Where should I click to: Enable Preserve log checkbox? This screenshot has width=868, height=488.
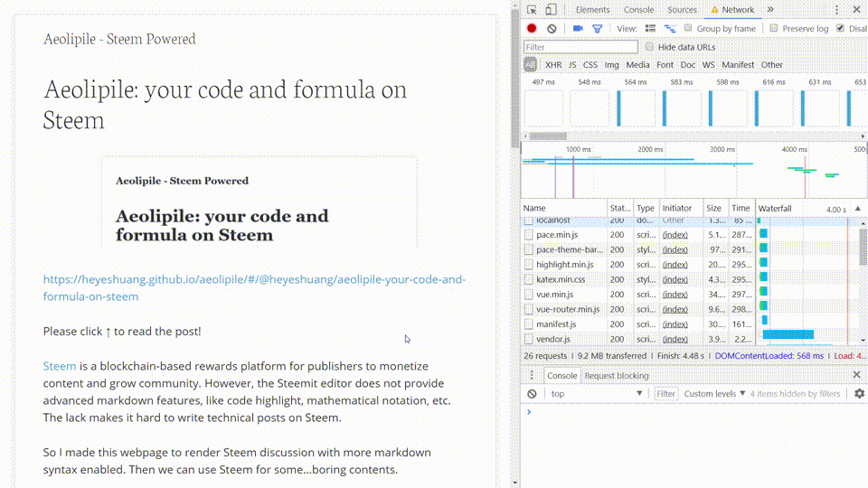coord(774,28)
